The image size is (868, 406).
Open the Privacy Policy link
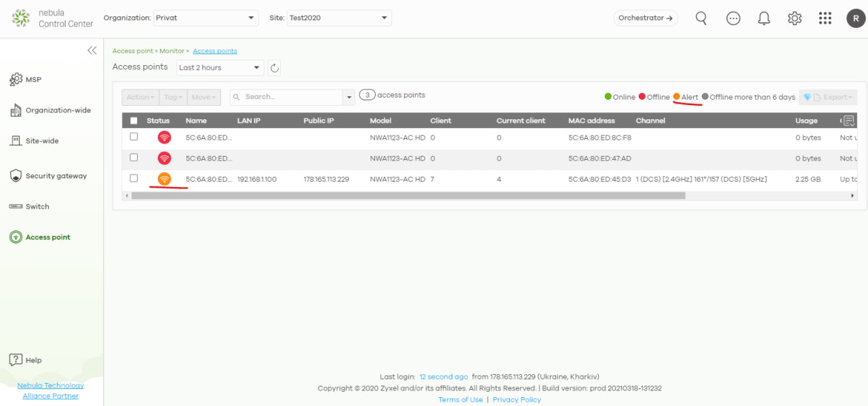[x=517, y=400]
